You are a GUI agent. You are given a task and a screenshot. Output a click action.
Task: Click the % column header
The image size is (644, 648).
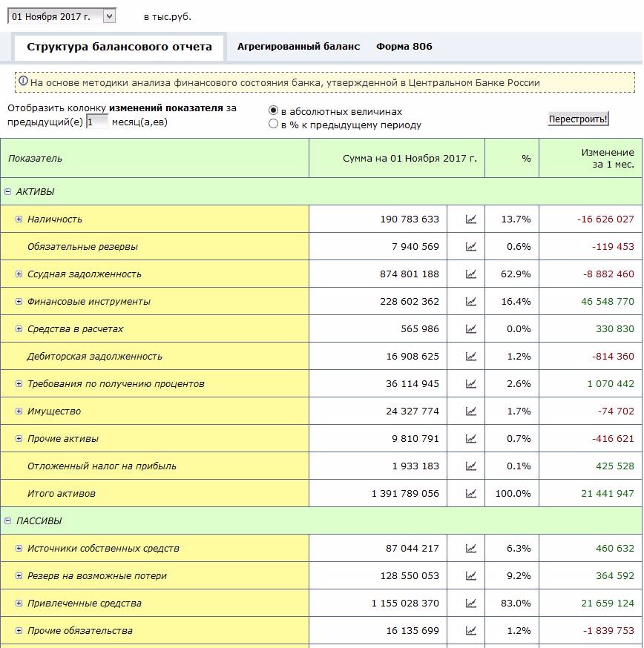512,158
